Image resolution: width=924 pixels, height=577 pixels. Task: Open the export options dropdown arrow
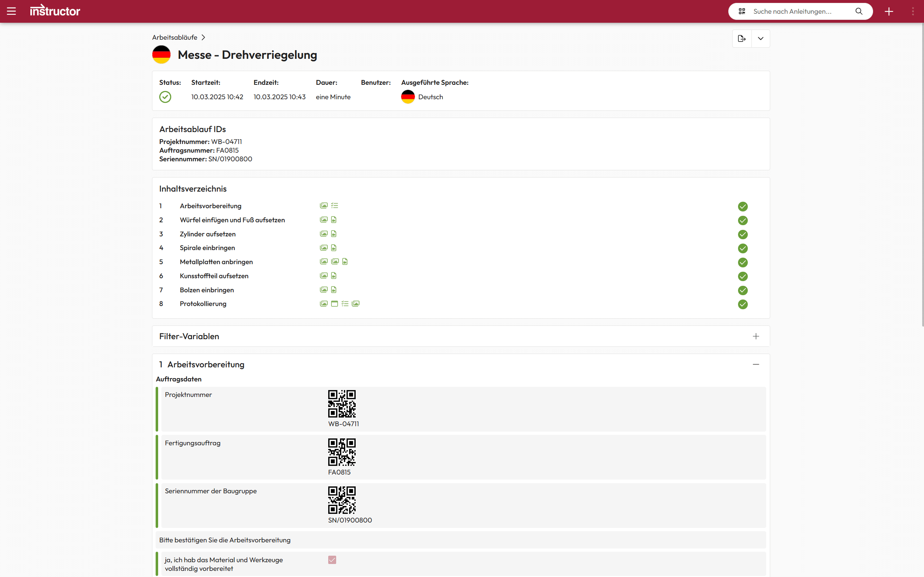pyautogui.click(x=760, y=39)
